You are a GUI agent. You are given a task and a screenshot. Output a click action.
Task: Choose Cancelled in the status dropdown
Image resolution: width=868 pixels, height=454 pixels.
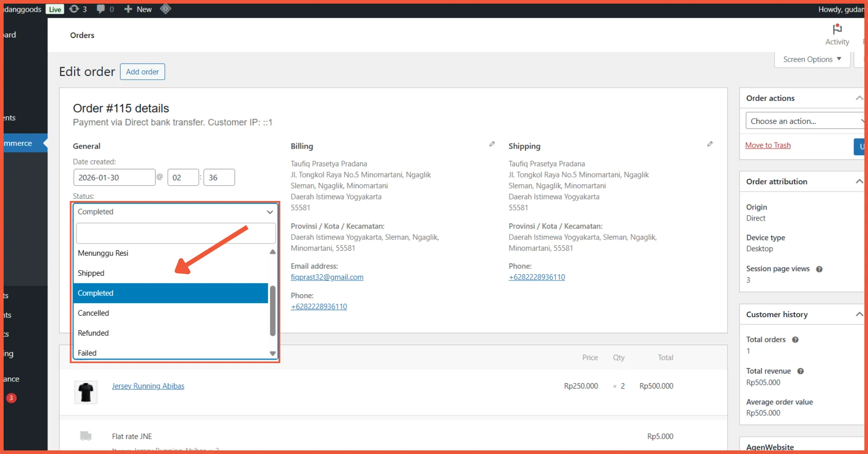coord(93,313)
